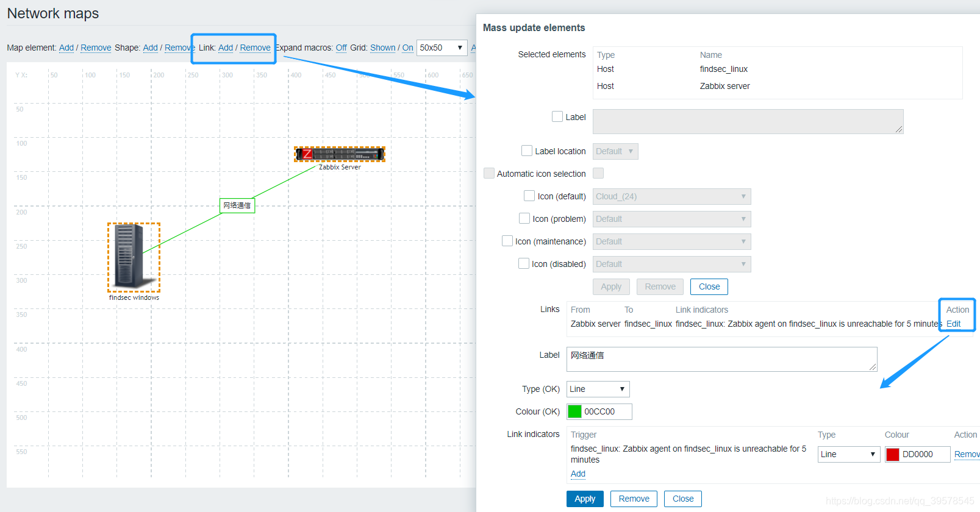This screenshot has height=512, width=980.
Task: Add a new shape to map
Action: [151, 48]
